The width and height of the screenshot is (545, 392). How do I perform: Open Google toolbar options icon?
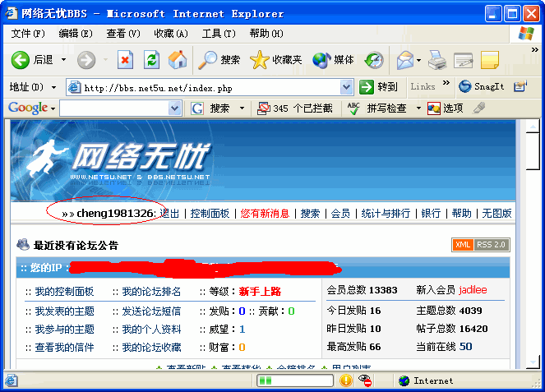click(434, 108)
